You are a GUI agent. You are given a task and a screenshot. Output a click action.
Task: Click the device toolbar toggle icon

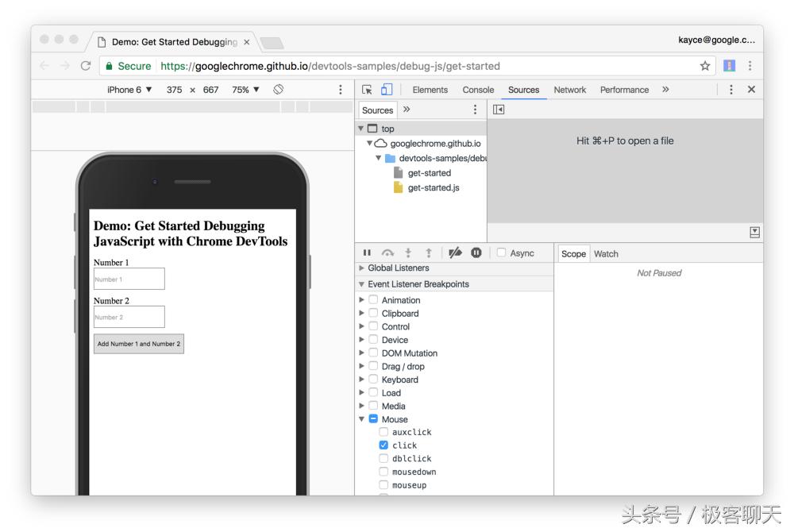386,89
